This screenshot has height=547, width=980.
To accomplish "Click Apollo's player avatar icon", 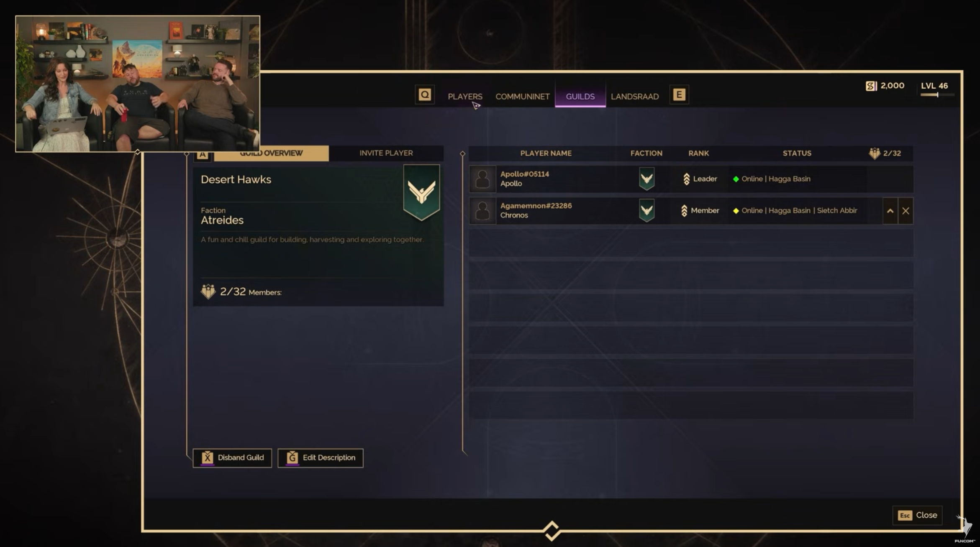I will click(482, 179).
